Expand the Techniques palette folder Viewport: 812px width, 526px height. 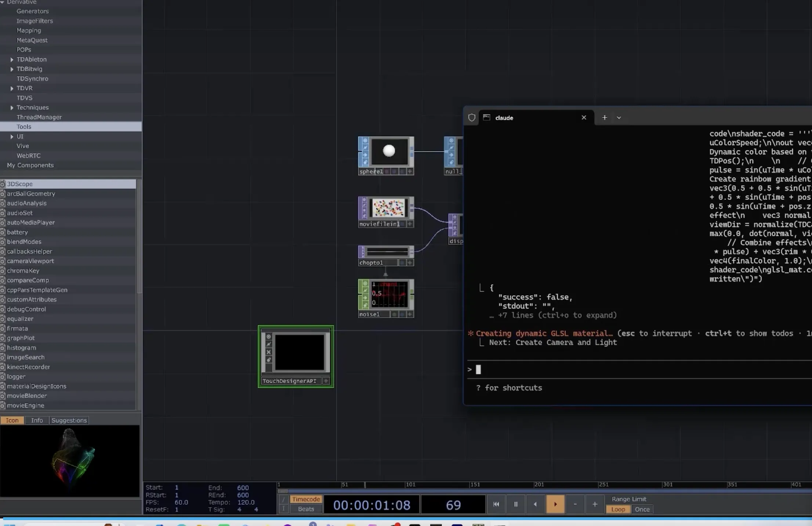(12, 107)
